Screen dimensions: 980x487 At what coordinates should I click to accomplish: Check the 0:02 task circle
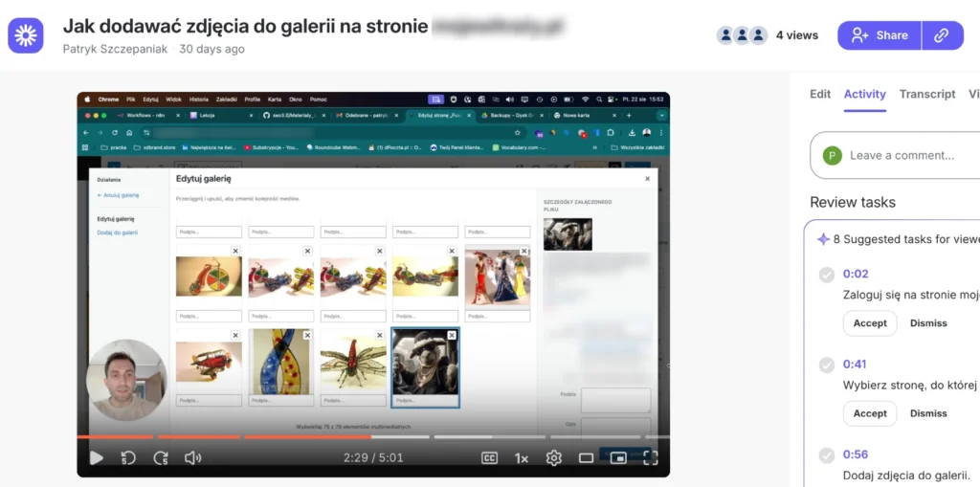tap(827, 275)
